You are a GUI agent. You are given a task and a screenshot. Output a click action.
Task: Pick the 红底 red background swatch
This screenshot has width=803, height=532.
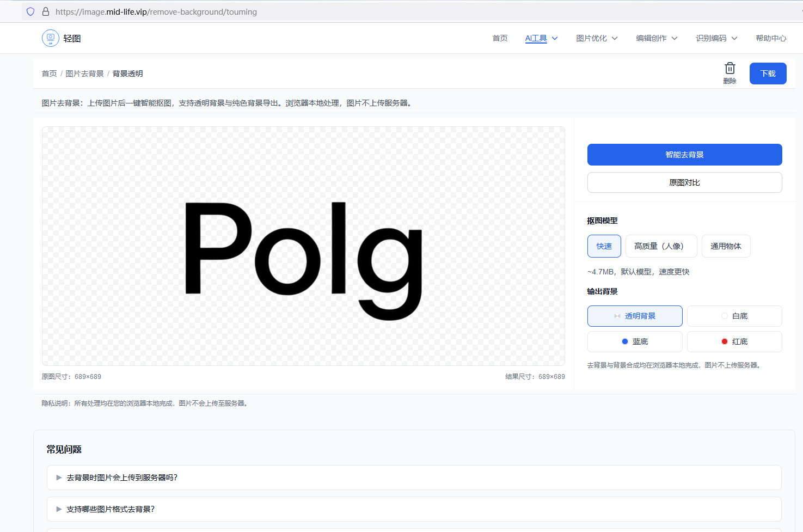[x=734, y=341]
